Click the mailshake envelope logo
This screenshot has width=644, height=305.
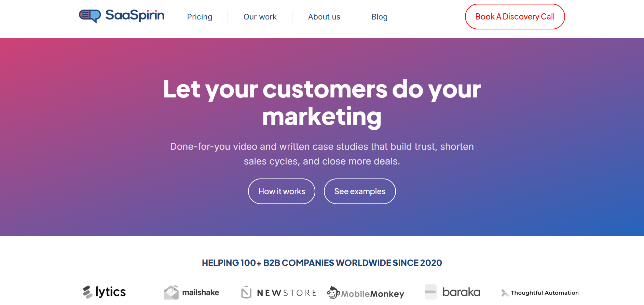[x=191, y=292]
